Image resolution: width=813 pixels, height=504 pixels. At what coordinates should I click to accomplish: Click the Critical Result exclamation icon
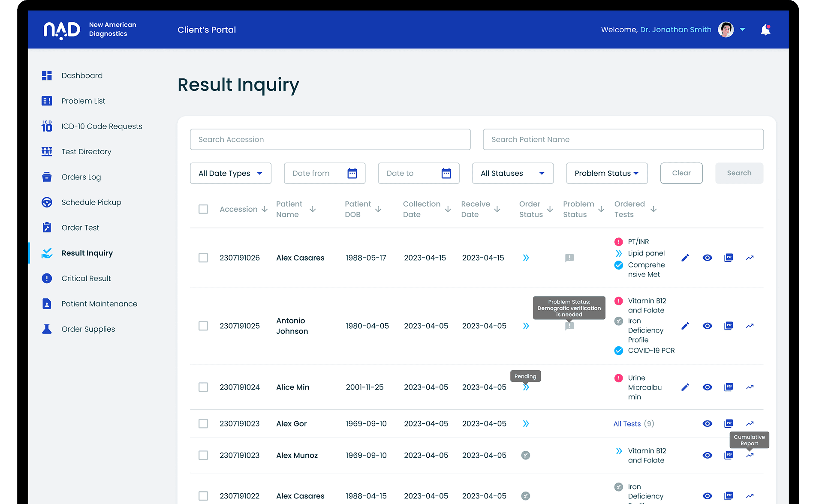[47, 278]
